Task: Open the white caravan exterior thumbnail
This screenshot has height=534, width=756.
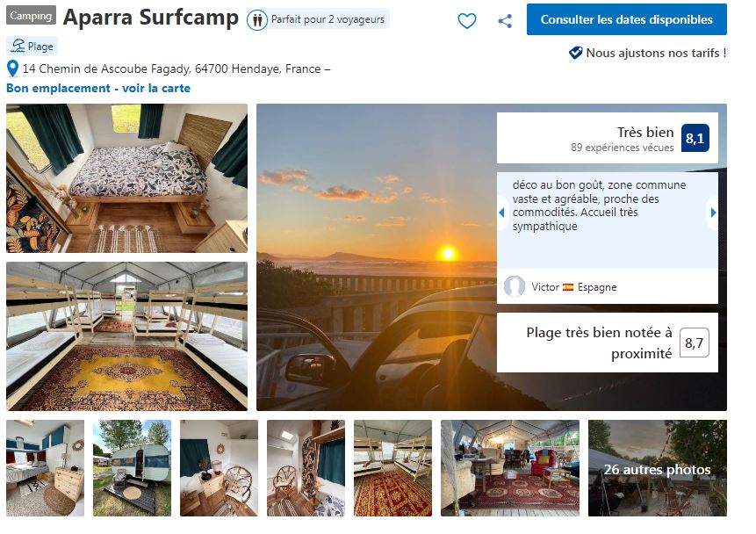Action: click(x=132, y=468)
